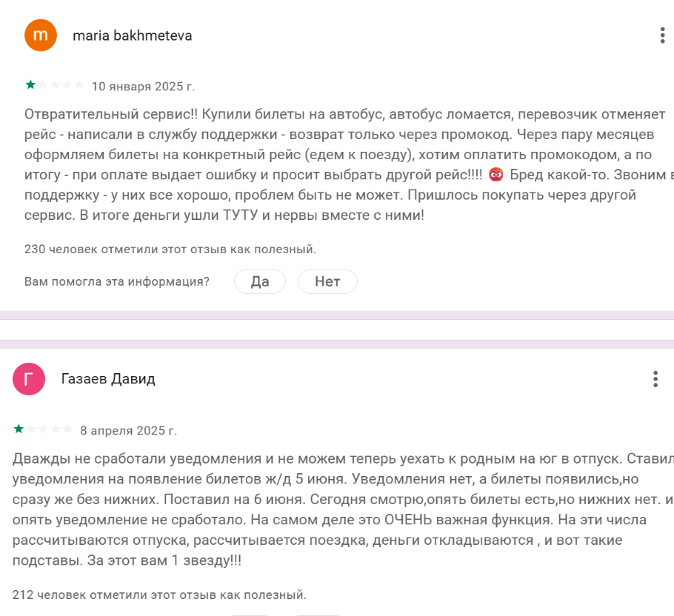Mark maria's review helpful with Да
The height and width of the screenshot is (616, 674).
(x=260, y=281)
